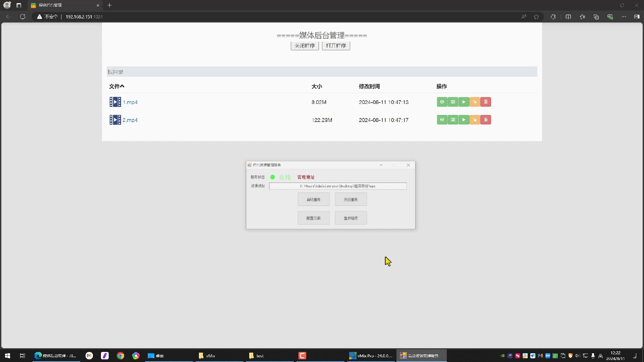Click the 关闭程序 button on the web page

coord(305,46)
